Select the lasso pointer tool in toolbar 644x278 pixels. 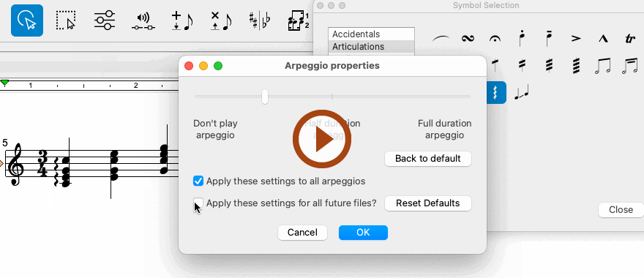point(27,20)
